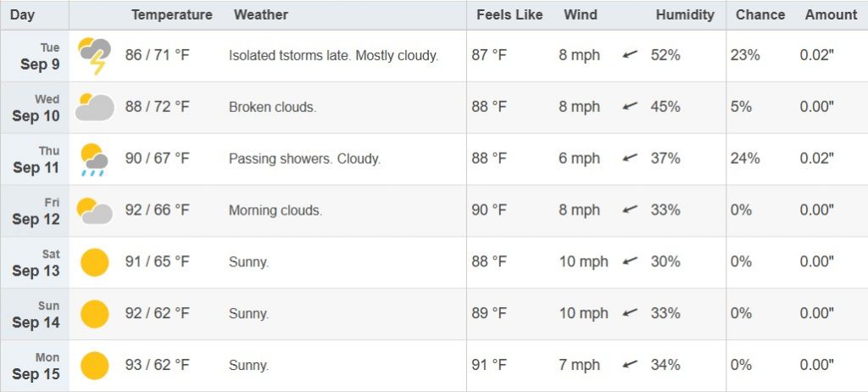The width and height of the screenshot is (868, 392).
Task: Click the sunny icon for Sun Sep 14
Action: point(95,314)
